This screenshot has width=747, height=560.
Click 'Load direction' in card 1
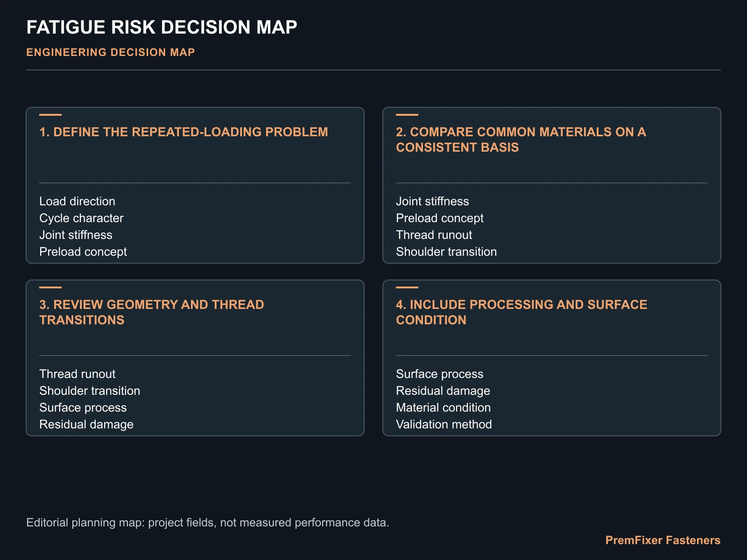click(x=77, y=201)
